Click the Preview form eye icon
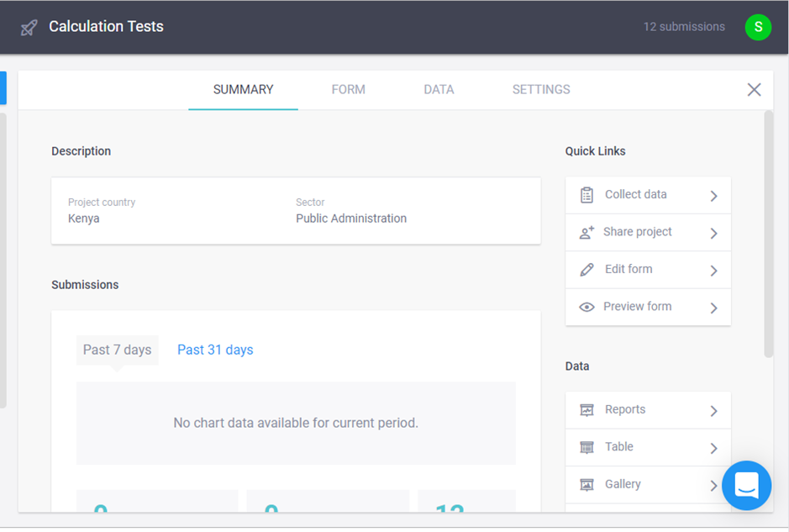Screen dimensions: 789x532 click(586, 308)
